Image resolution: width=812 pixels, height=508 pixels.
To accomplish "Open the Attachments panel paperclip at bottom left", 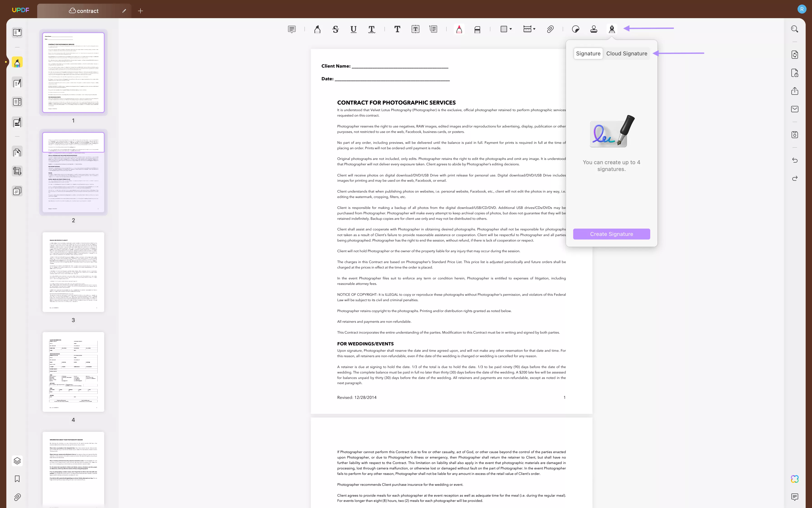I will 17,497.
